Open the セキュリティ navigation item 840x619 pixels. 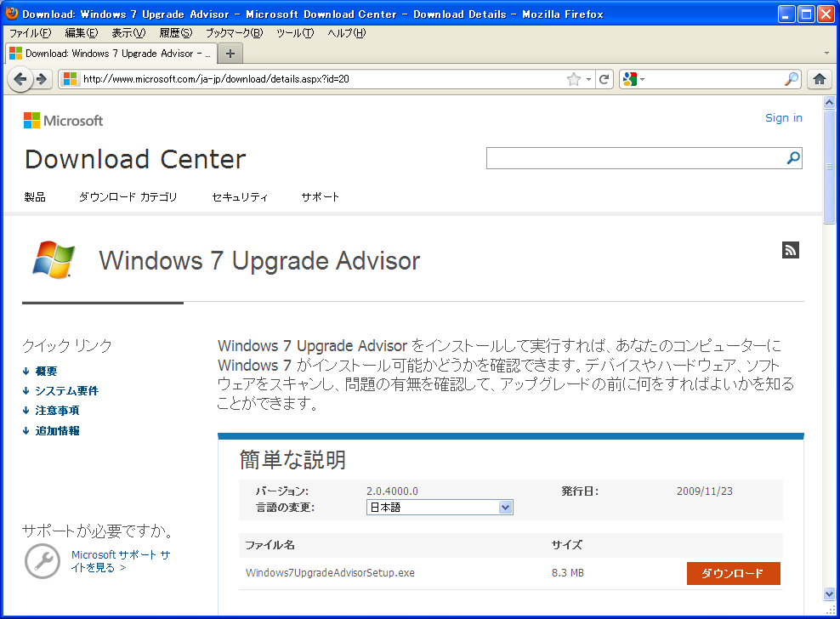(x=240, y=197)
